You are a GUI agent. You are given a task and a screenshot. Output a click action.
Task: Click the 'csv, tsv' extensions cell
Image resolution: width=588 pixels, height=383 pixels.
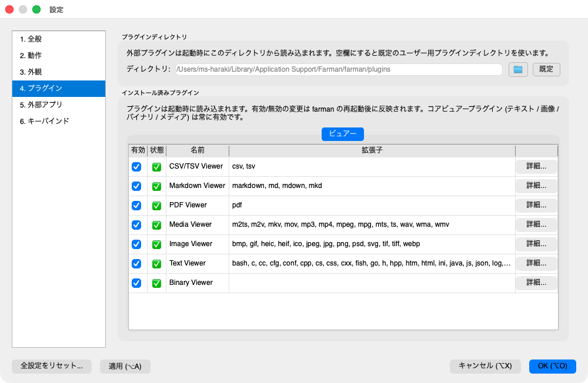click(x=372, y=167)
